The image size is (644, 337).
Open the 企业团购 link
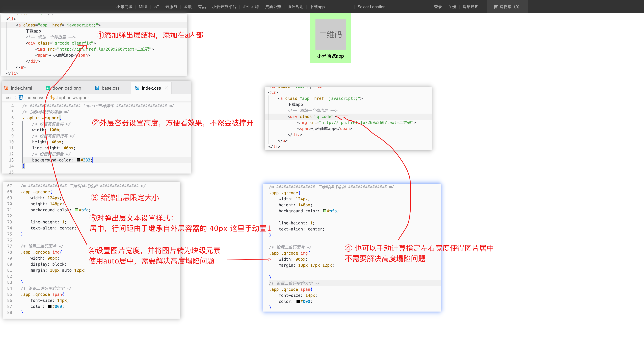tap(251, 7)
